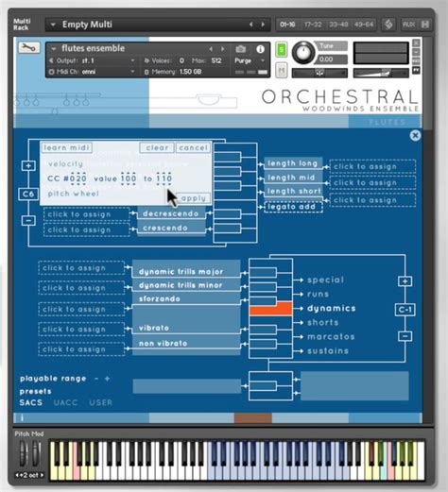The image size is (448, 492).
Task: Click the C6 keyswitch box
Action: [28, 194]
